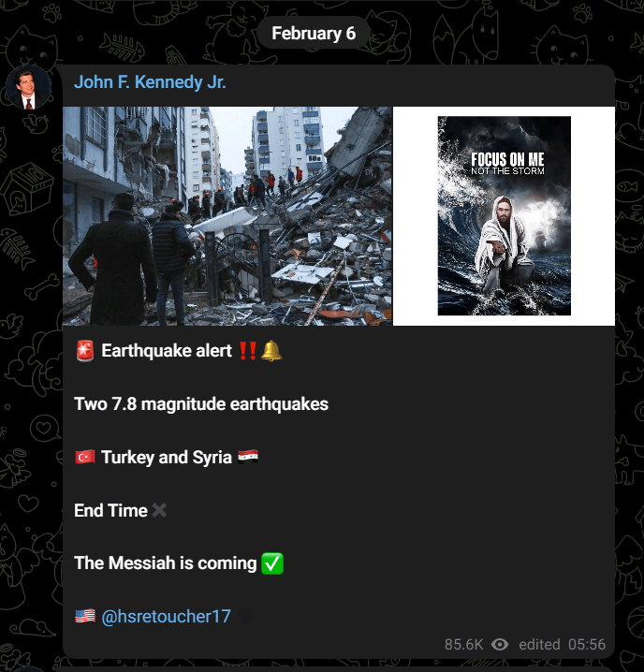
Task: Click the grey cross mark emoji
Action: pyautogui.click(x=159, y=510)
